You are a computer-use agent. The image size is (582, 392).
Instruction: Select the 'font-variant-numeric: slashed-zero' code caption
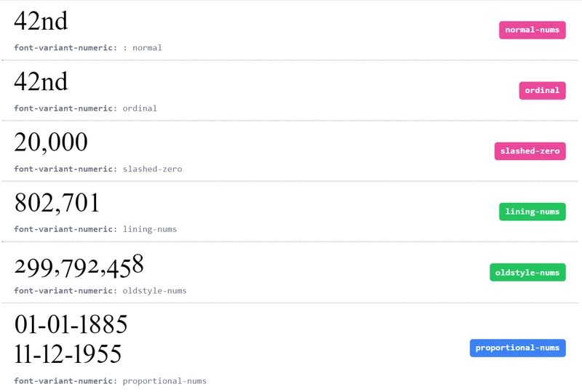[98, 169]
